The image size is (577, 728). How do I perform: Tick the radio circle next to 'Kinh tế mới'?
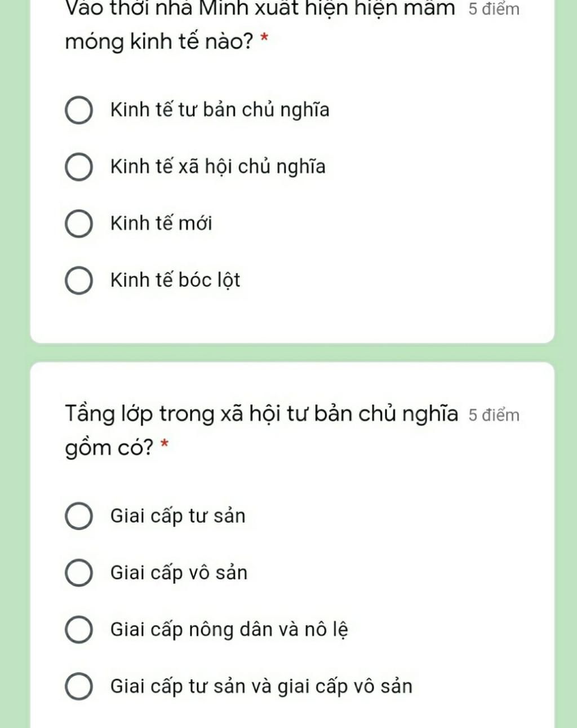[79, 224]
